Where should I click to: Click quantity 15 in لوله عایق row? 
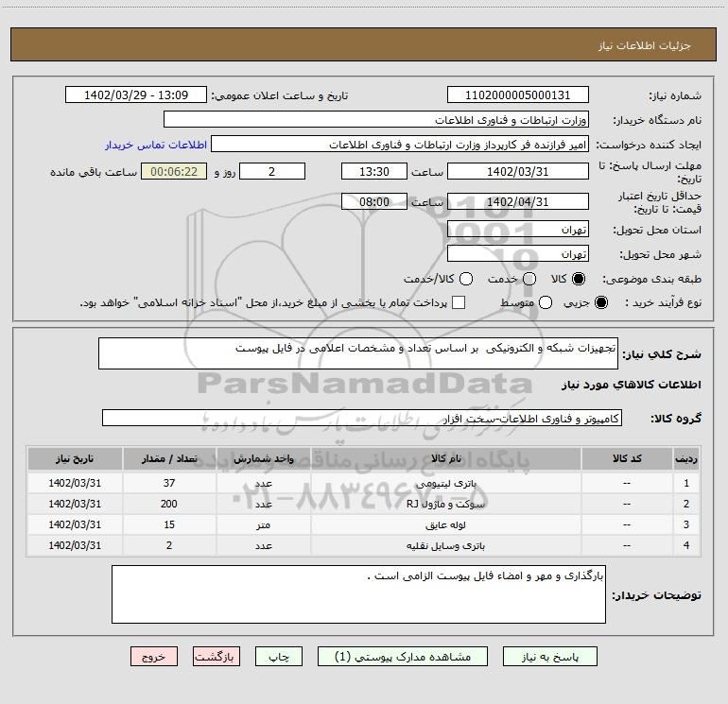(x=169, y=524)
